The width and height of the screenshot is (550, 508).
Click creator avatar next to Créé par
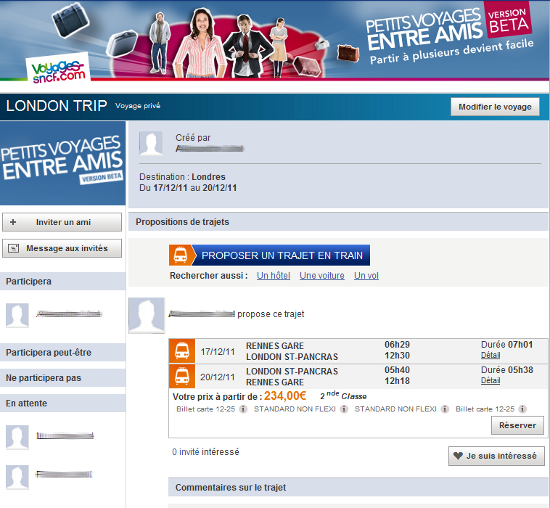pyautogui.click(x=151, y=143)
